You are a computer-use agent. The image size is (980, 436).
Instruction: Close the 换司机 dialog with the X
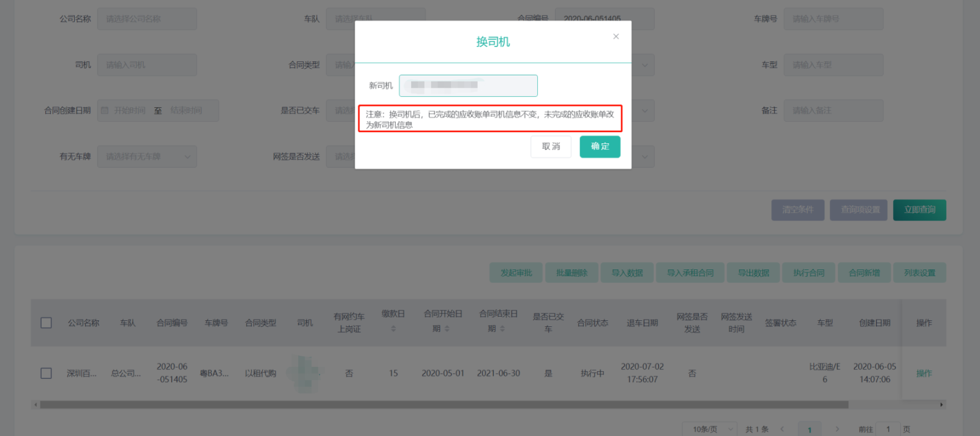616,37
